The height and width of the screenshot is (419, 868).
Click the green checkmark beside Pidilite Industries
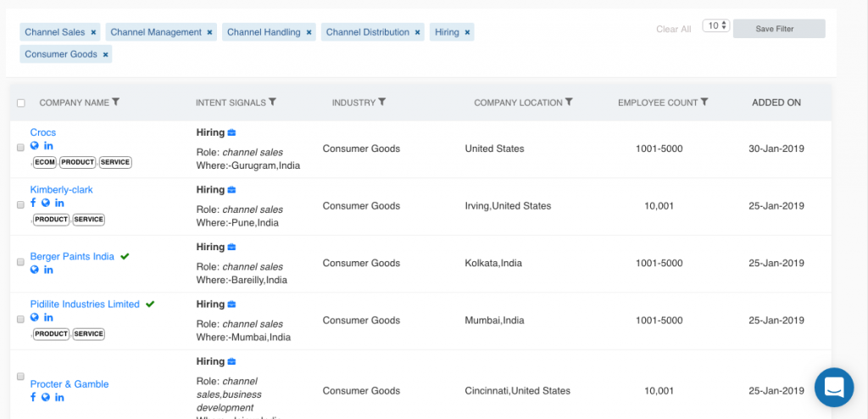tap(150, 304)
